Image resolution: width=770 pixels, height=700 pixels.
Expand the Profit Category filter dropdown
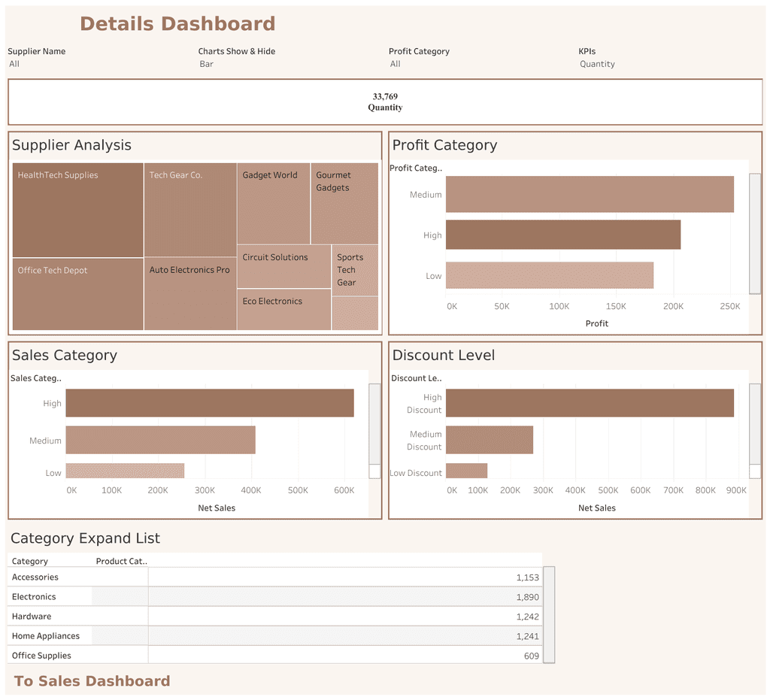click(479, 64)
